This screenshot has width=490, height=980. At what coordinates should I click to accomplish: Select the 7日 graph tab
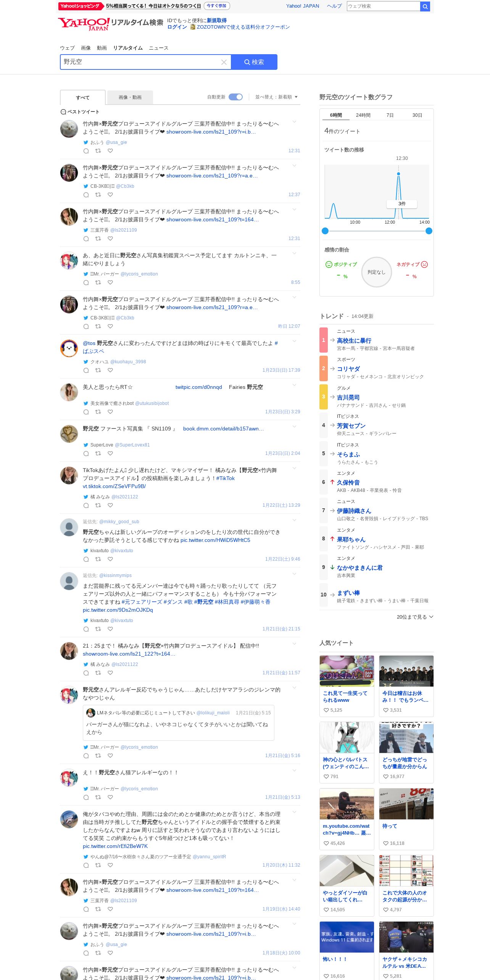tap(390, 115)
